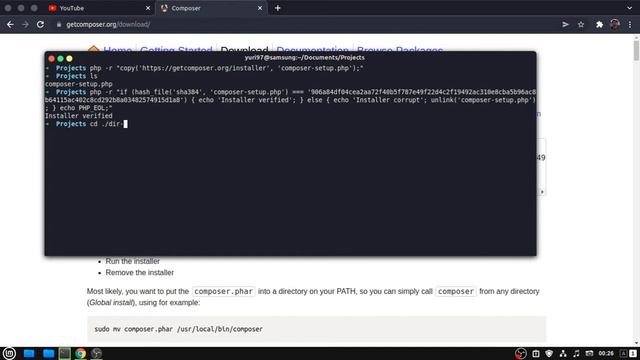
Task: Click the share page icon in toolbar
Action: tap(565, 24)
